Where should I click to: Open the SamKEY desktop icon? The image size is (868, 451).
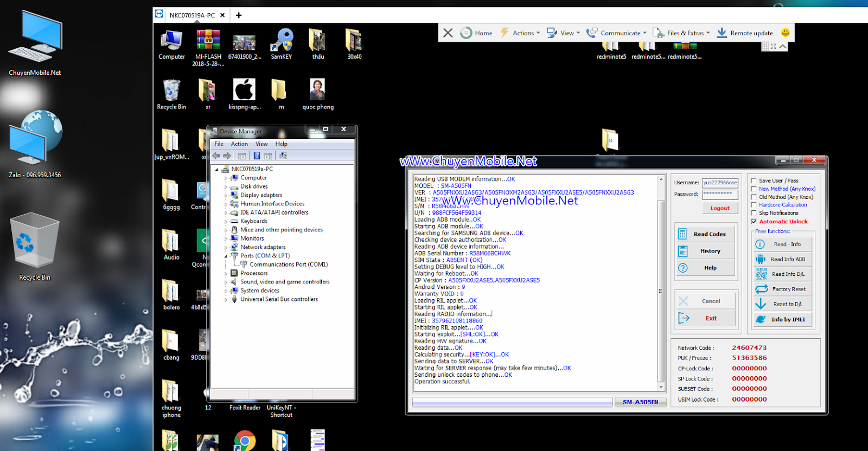click(x=282, y=44)
